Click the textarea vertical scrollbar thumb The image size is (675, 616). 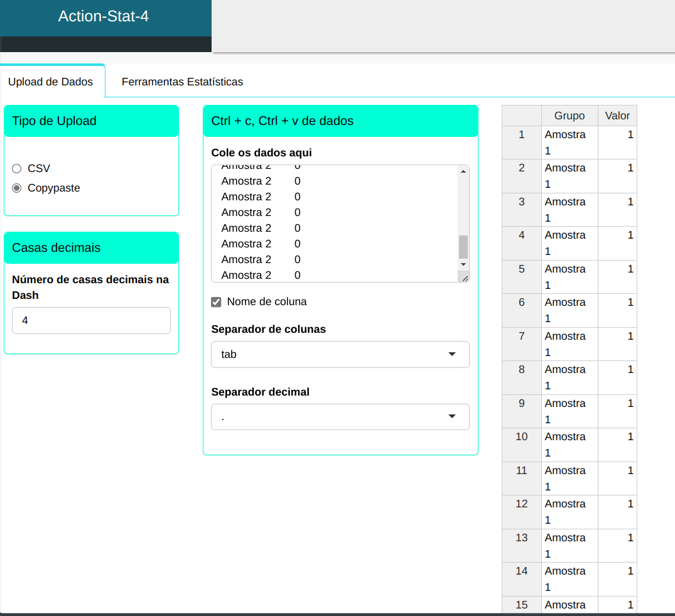[x=463, y=247]
